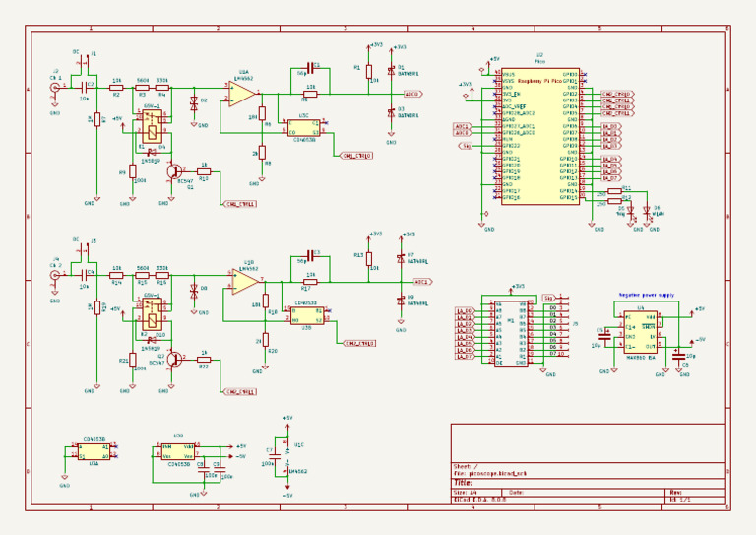Select transistor Q1 (BC547)
756x535 pixels.
coord(174,171)
